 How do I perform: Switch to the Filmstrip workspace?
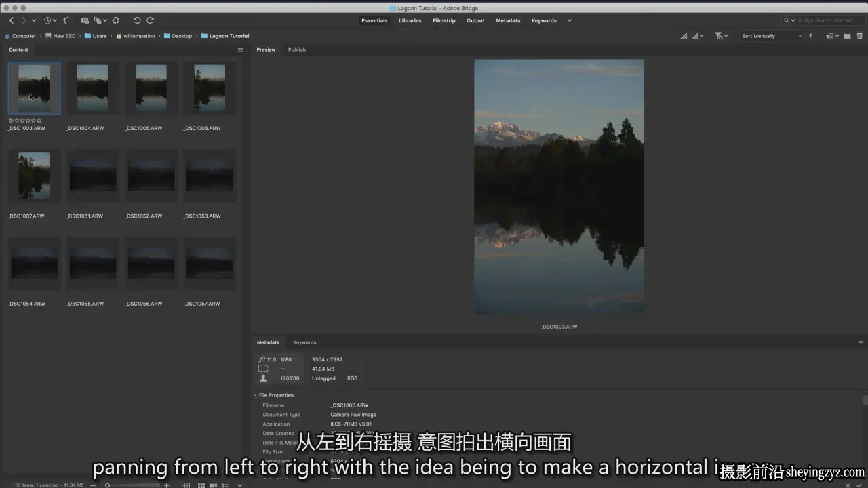[444, 21]
